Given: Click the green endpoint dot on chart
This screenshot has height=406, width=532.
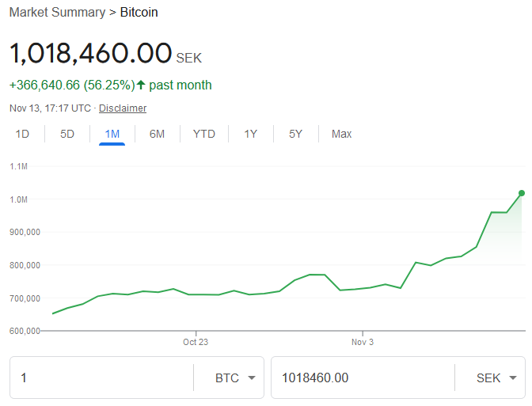Looking at the screenshot, I should click(522, 193).
